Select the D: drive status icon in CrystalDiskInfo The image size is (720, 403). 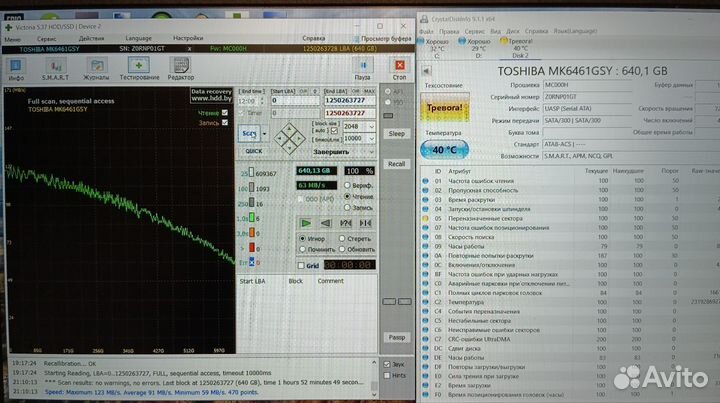point(462,41)
